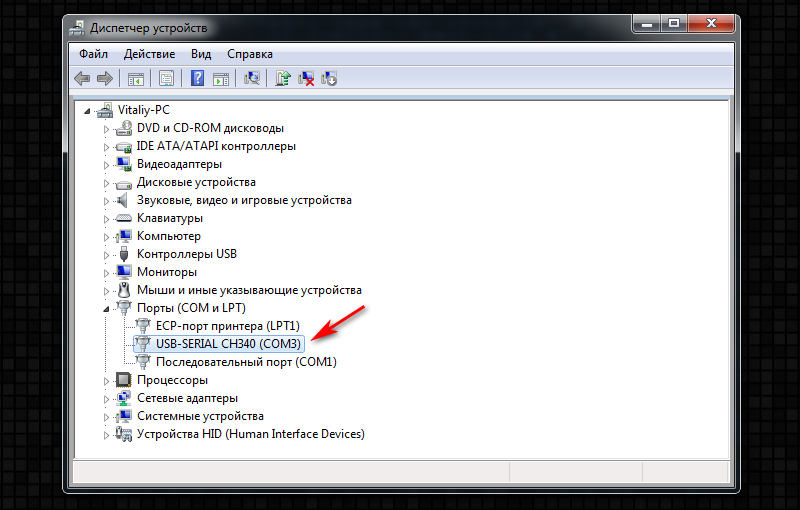
Task: Update driver software toolbar icon
Action: click(x=283, y=79)
